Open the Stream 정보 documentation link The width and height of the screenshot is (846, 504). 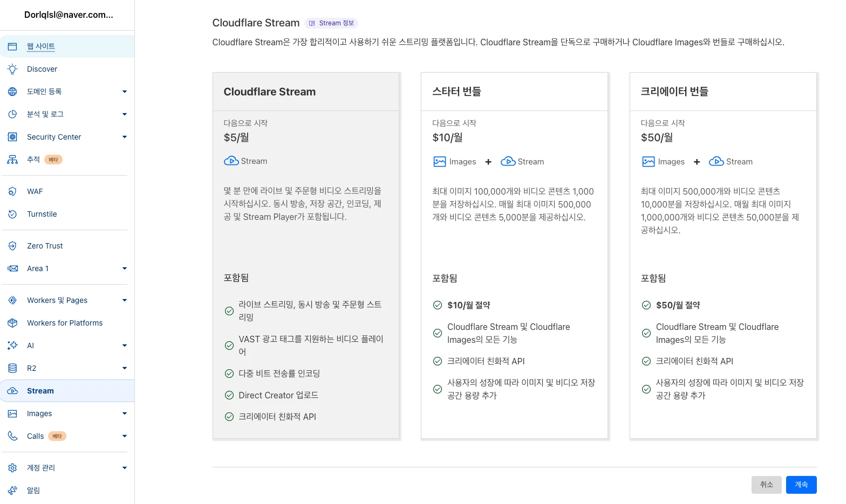[x=331, y=23]
